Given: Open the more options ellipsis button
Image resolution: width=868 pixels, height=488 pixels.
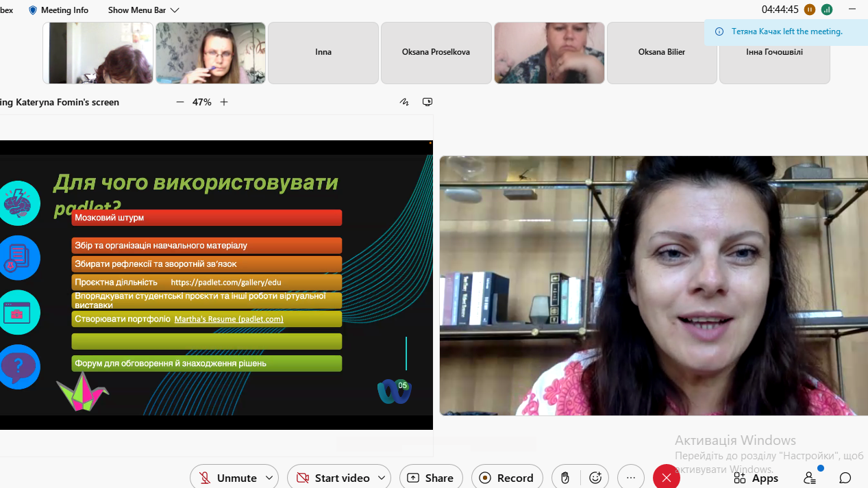Looking at the screenshot, I should tap(631, 478).
